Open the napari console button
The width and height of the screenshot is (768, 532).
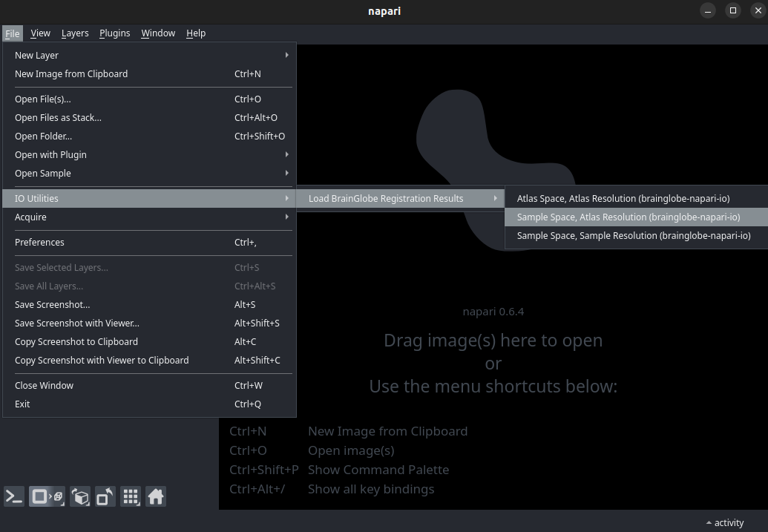(13, 496)
